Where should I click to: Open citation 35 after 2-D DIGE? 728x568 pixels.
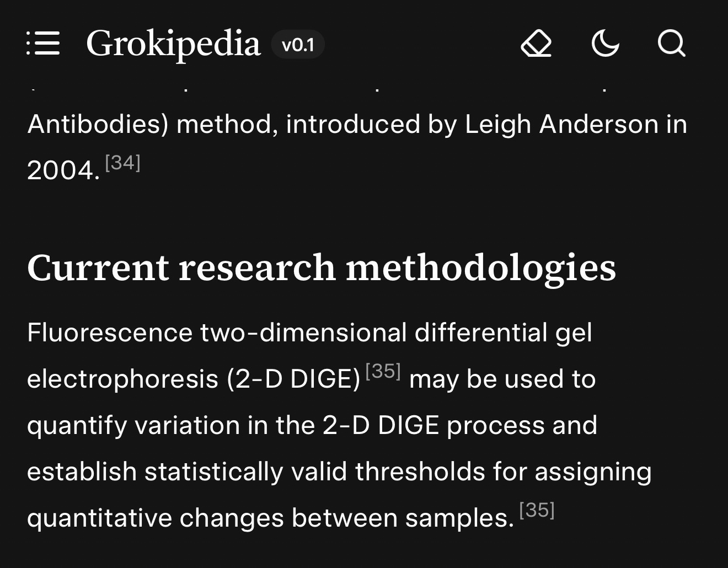click(383, 371)
